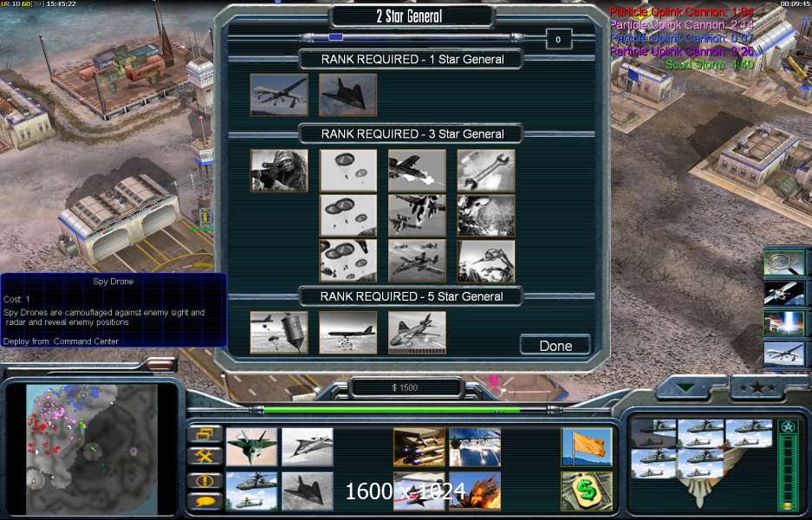Purchase the countermeasures flares upgrade icon
The width and height of the screenshot is (812, 520).
pyautogui.click(x=475, y=447)
